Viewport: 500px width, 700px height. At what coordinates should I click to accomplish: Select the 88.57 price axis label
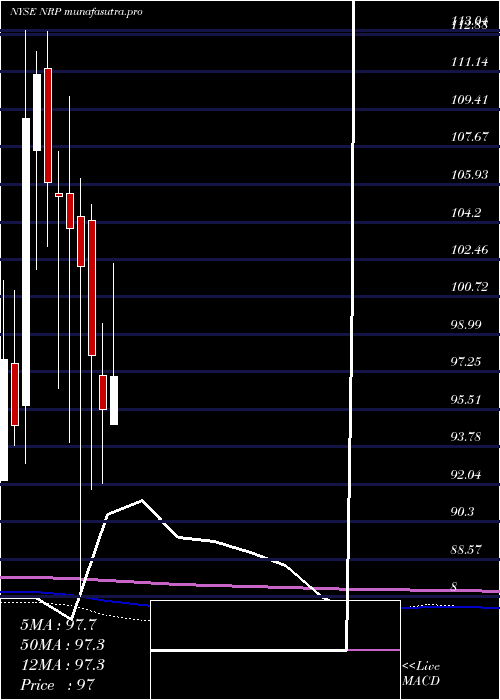466,549
